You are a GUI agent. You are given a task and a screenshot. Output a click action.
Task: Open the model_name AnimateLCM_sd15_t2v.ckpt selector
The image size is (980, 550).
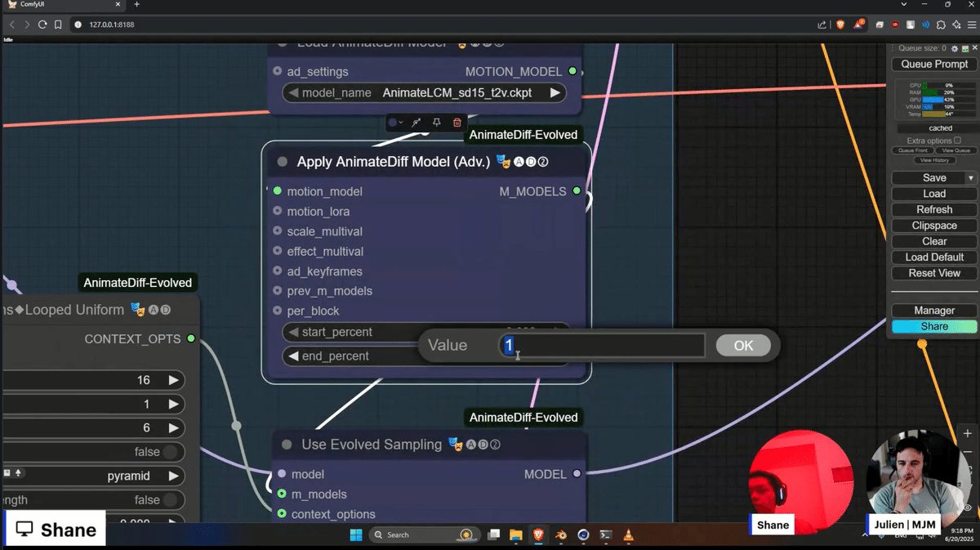tap(425, 93)
